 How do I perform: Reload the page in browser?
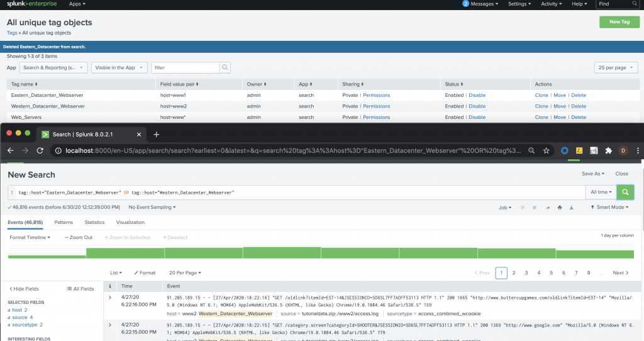click(40, 150)
